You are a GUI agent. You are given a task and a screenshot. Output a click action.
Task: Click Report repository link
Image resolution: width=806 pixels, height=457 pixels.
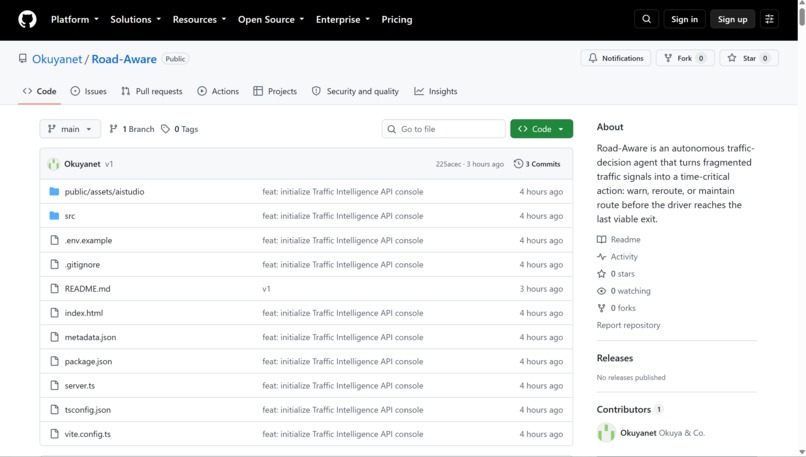click(628, 325)
